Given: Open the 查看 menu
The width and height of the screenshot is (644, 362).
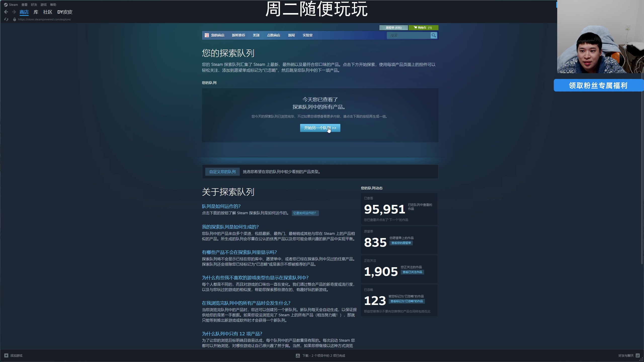Looking at the screenshot, I should (24, 5).
